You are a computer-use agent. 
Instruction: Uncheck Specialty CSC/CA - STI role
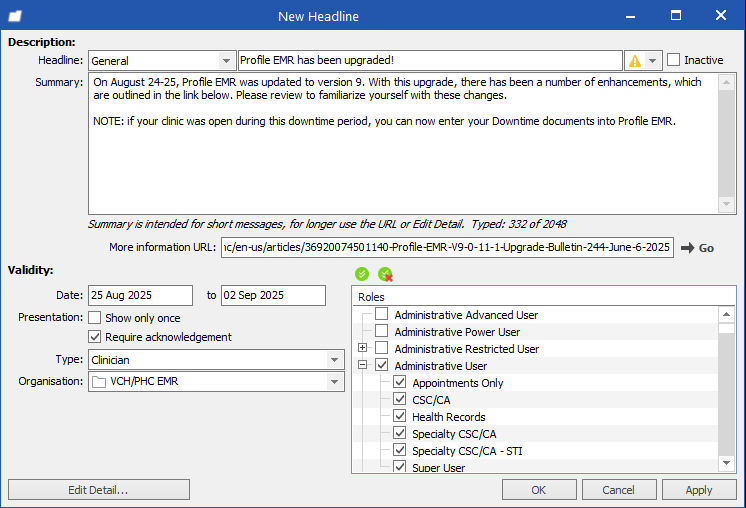(400, 450)
